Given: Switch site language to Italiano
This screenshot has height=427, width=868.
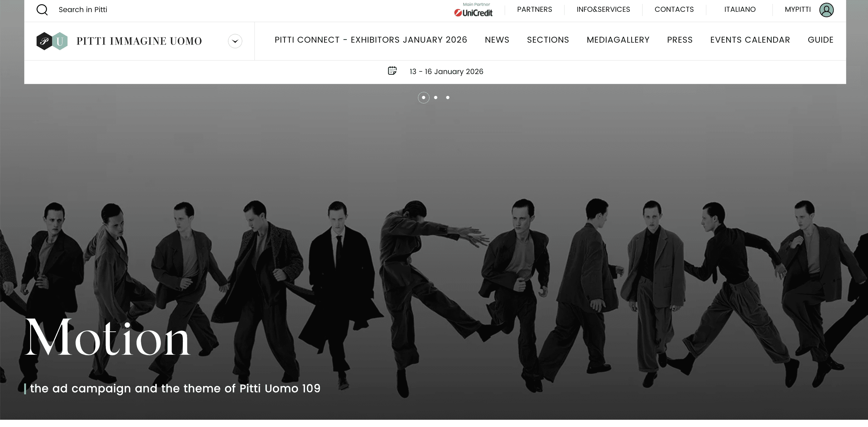Looking at the screenshot, I should pyautogui.click(x=740, y=9).
